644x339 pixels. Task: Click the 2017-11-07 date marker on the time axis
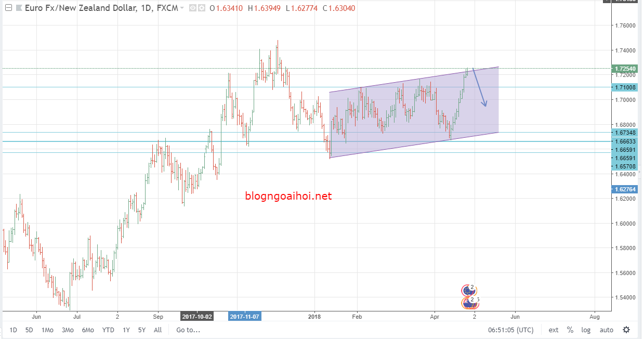[245, 316]
